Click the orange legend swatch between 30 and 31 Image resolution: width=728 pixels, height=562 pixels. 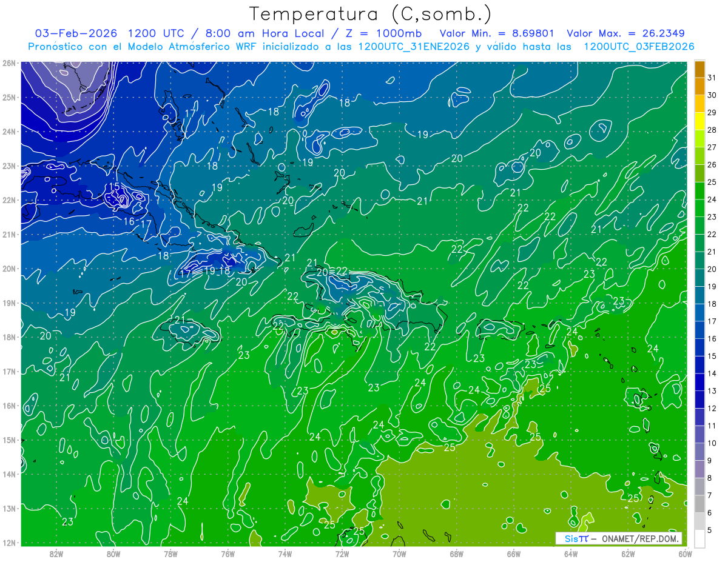tap(699, 87)
